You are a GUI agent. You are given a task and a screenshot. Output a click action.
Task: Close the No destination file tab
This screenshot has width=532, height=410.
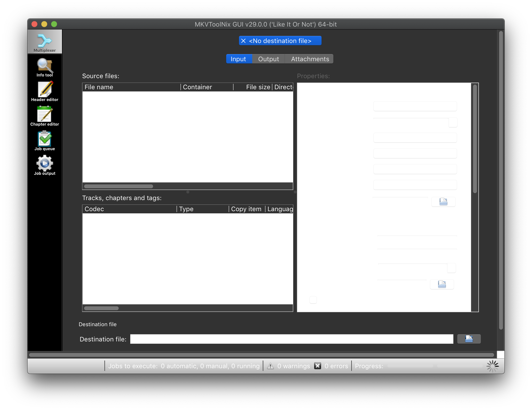point(243,41)
